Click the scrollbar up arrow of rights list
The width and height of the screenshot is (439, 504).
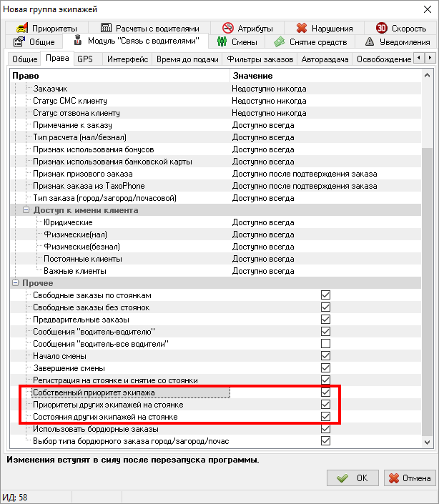tap(427, 76)
